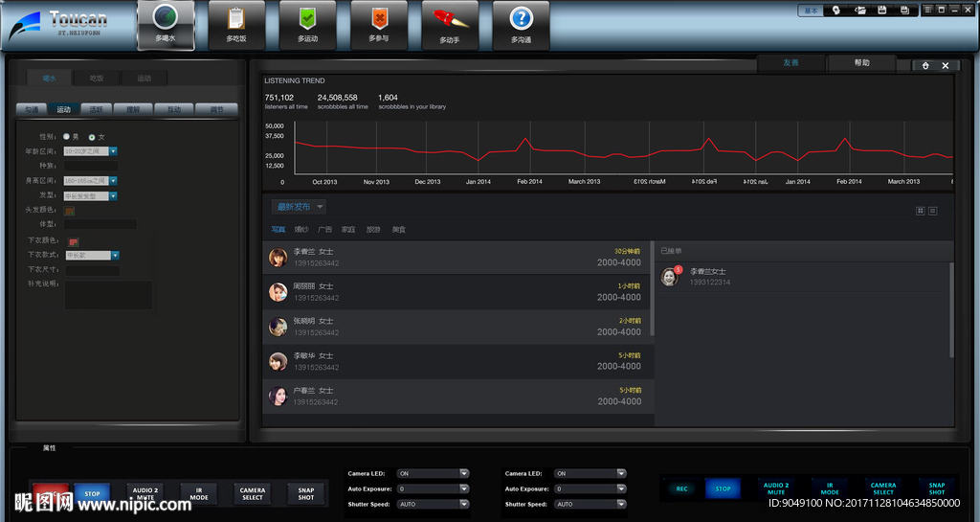
Task: Click the 已接单 panel vertical scrollbar
Action: coord(952,309)
